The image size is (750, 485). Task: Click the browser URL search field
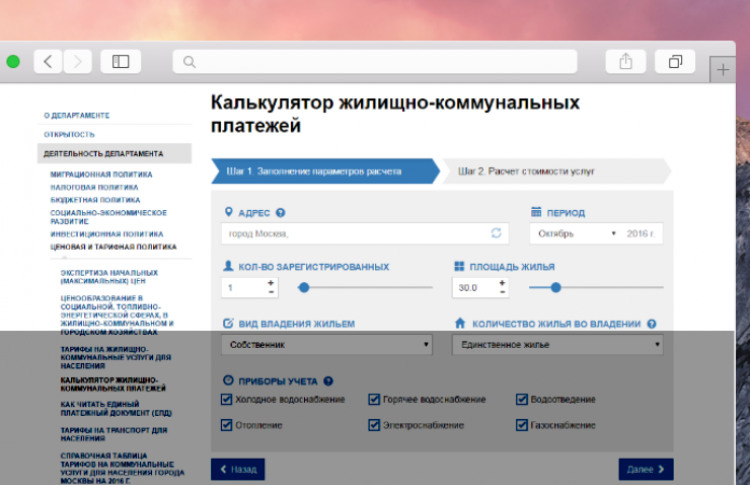coord(375,61)
